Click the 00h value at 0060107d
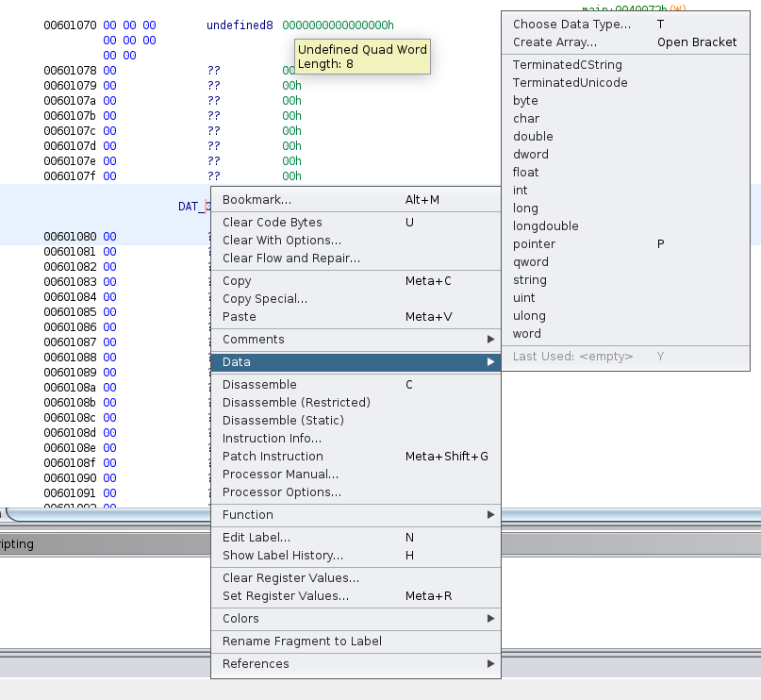This screenshot has height=700, width=761. point(291,146)
